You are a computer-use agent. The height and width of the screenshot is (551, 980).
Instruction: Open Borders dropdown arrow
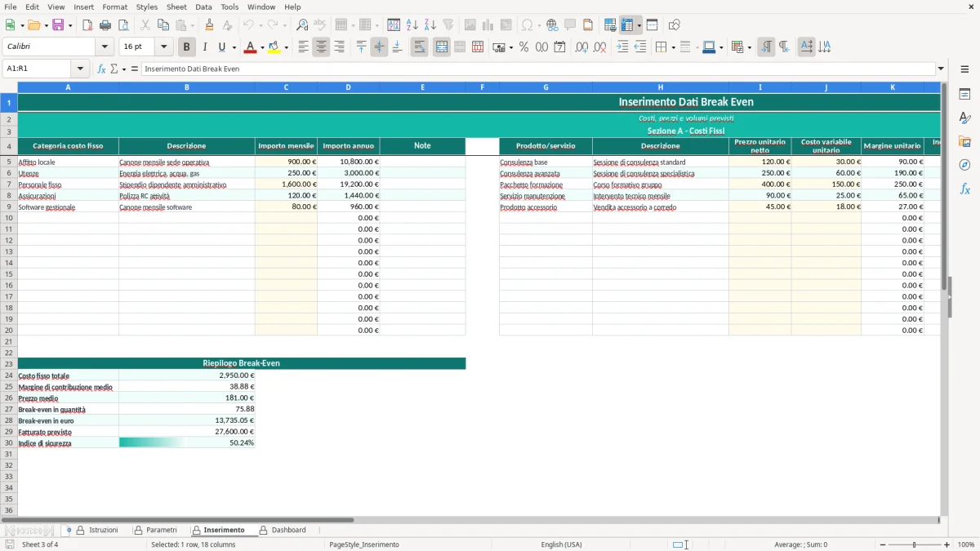point(673,47)
